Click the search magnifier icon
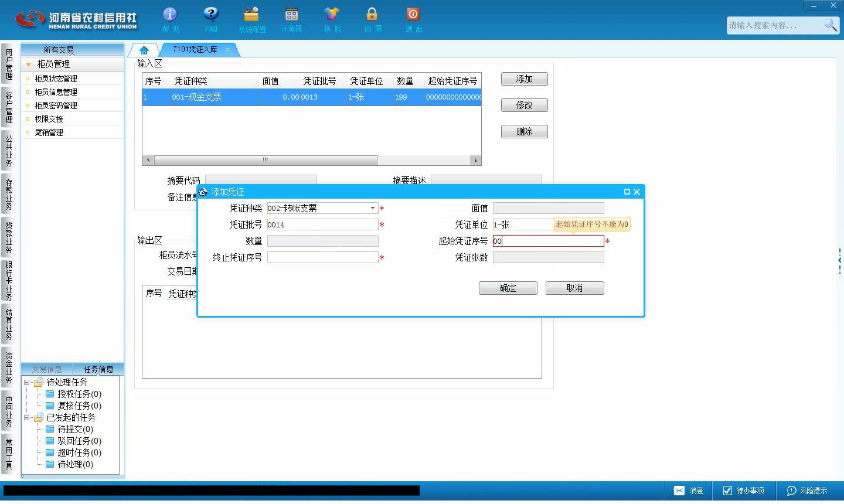Image resolution: width=844 pixels, height=504 pixels. 830,25
